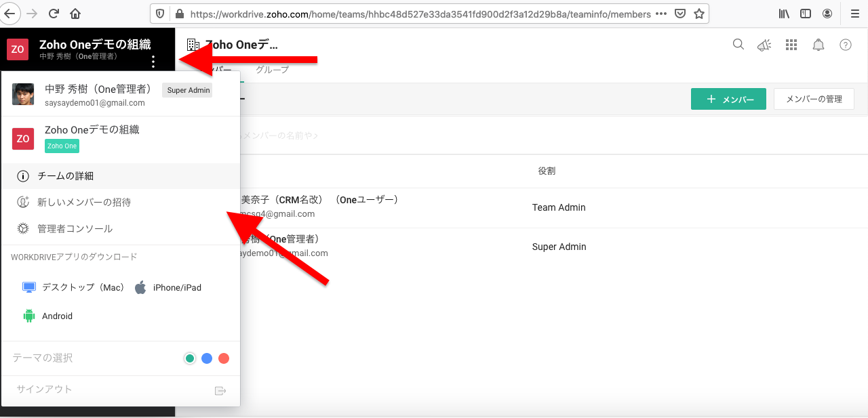This screenshot has width=868, height=418.
Task: Click the padlock site security icon
Action: [179, 14]
